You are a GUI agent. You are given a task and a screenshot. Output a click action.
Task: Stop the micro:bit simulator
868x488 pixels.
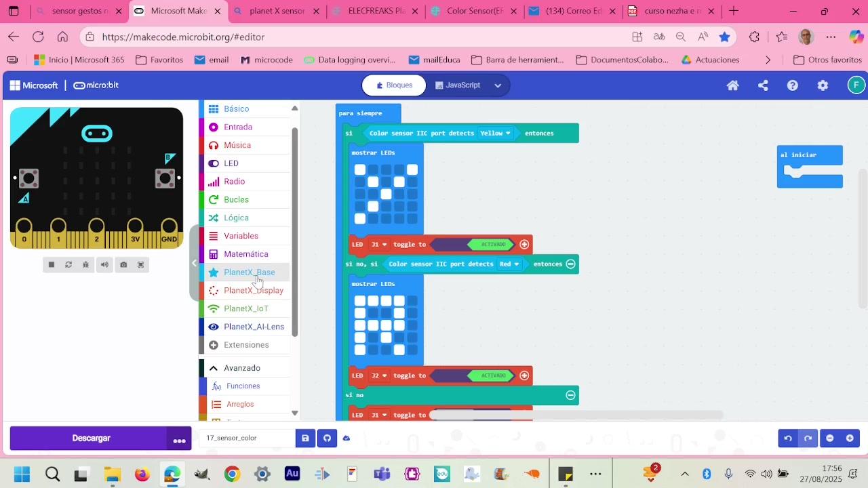(x=51, y=264)
